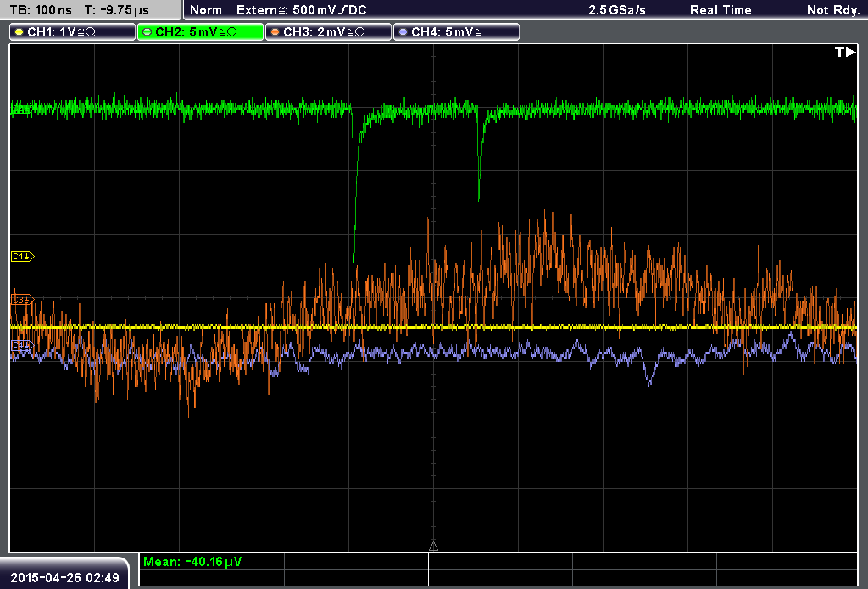The height and width of the screenshot is (589, 868).
Task: Click the Norm trigger mode label
Action: click(206, 10)
